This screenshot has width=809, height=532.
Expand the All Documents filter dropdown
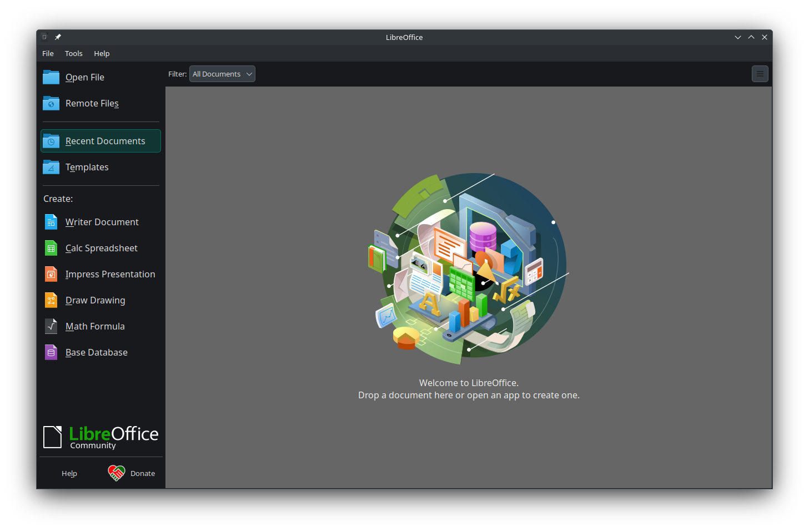click(222, 74)
